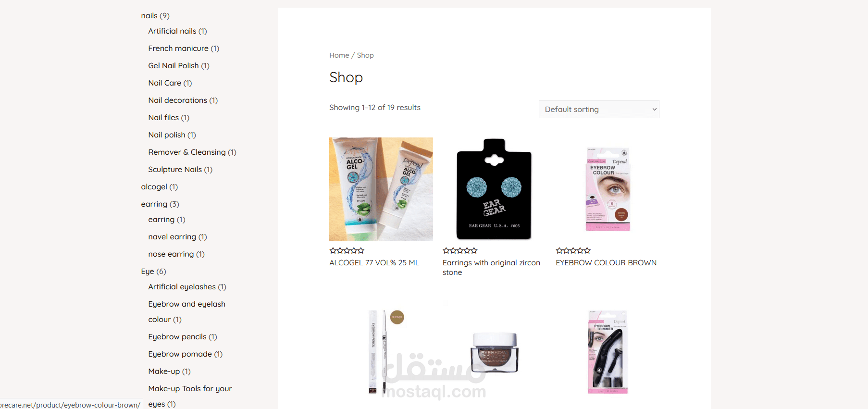Image resolution: width=868 pixels, height=409 pixels.
Task: Open ALCOGEL 77 VOL% 25 ML title
Action: tap(374, 263)
